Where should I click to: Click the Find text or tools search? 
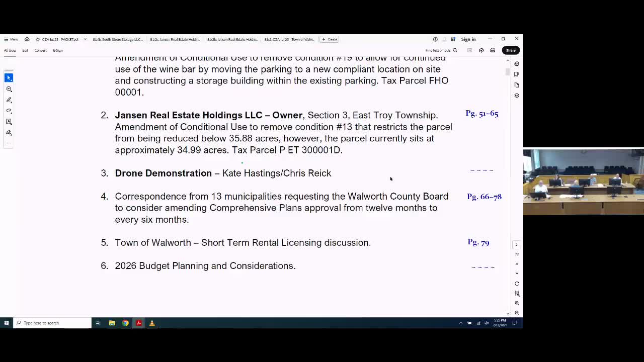pos(441,50)
